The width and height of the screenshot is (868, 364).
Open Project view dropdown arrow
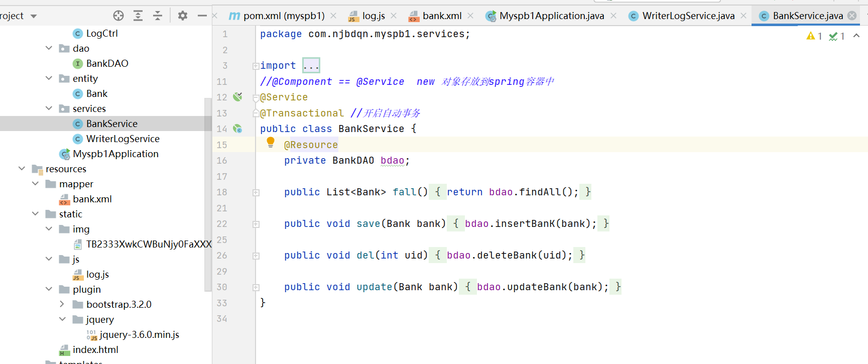pos(34,16)
